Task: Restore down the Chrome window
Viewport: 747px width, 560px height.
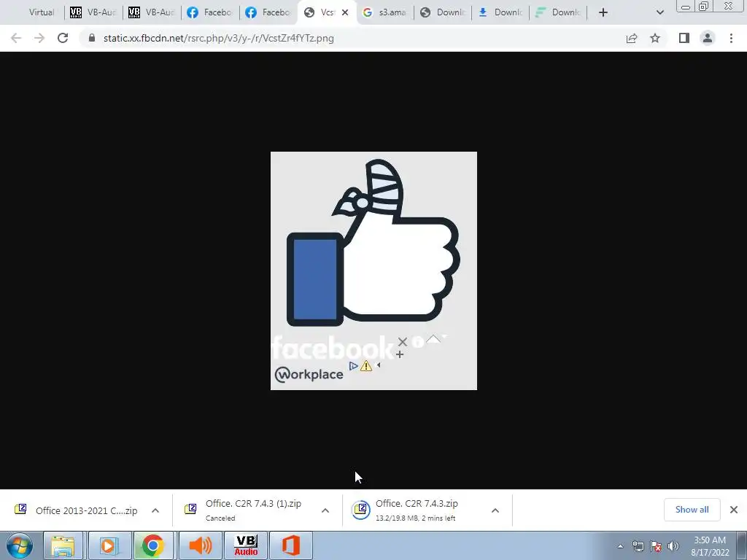Action: 703,7
